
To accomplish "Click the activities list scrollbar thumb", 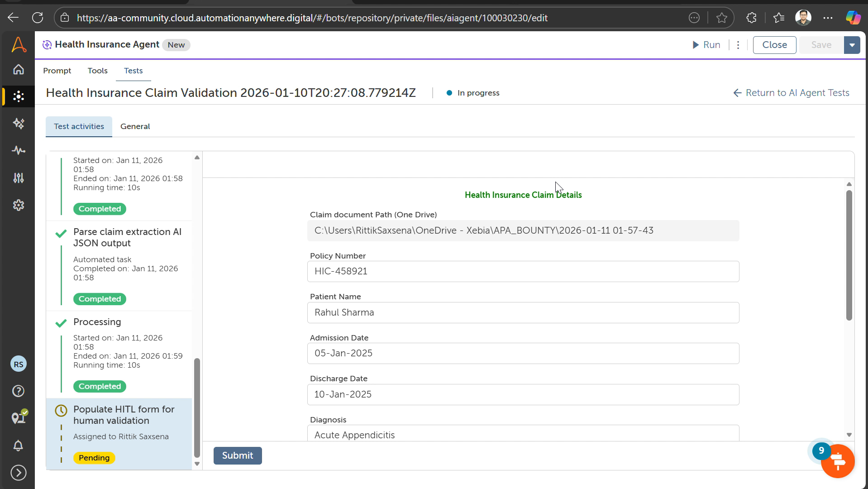I will (197, 407).
